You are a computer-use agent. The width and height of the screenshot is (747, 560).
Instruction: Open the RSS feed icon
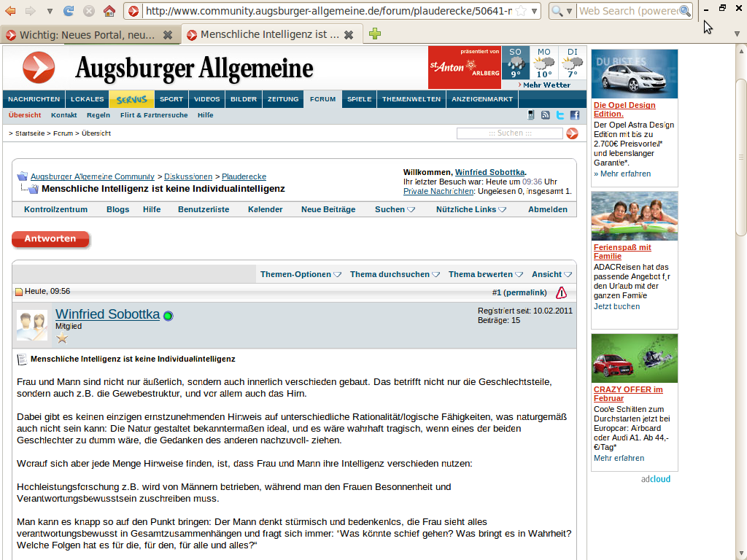(546, 114)
